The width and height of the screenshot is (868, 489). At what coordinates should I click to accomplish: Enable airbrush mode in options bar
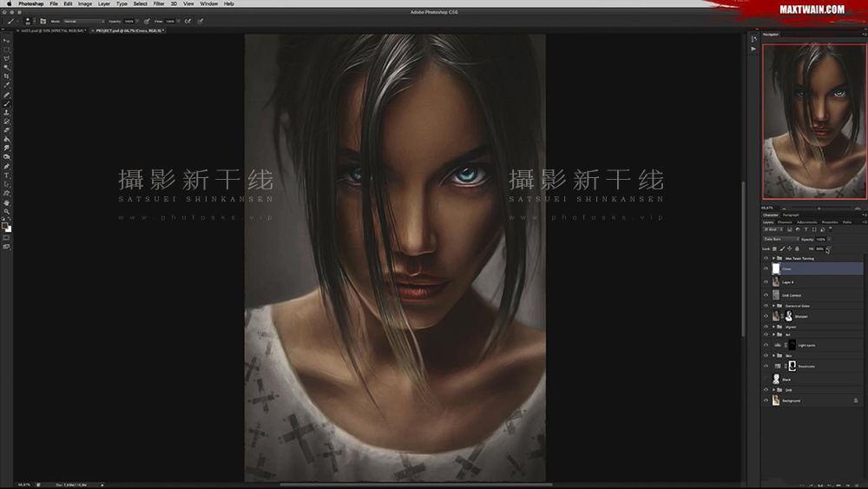pos(188,22)
